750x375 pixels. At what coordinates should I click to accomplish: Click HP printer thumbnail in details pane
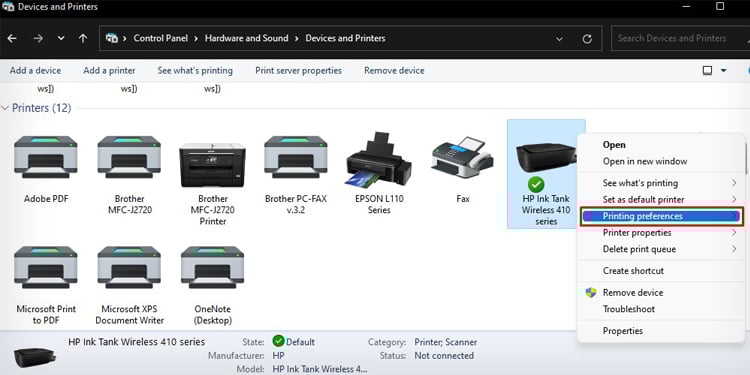coord(35,356)
